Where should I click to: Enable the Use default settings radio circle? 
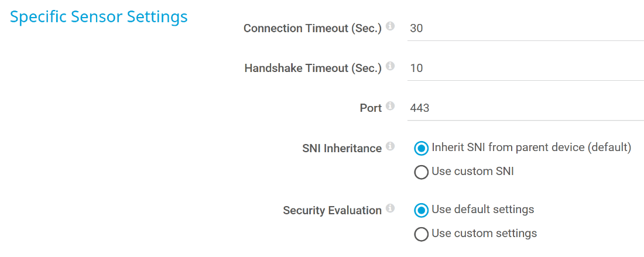coord(421,210)
